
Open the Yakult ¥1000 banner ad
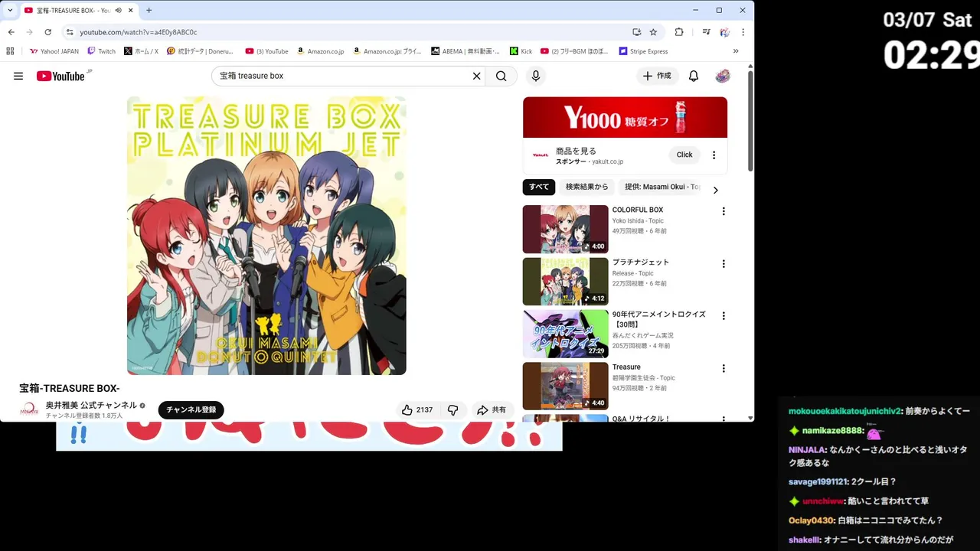click(x=625, y=117)
